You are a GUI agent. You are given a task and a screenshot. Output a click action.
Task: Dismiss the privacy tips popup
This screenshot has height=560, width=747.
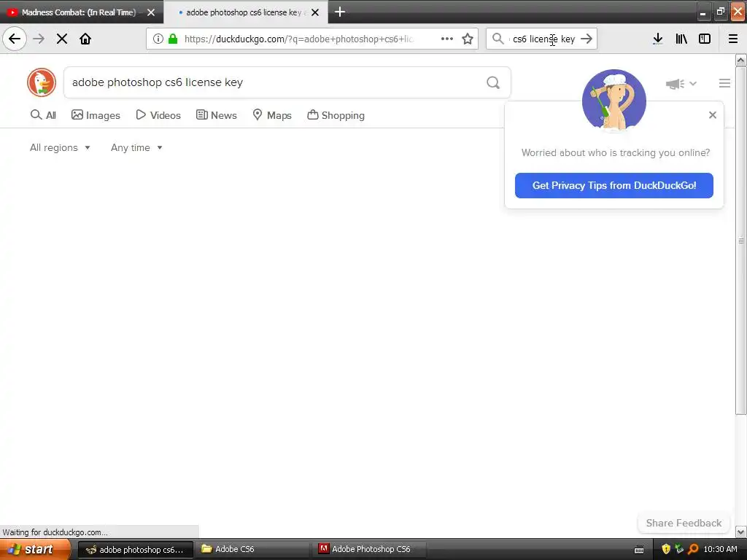pyautogui.click(x=712, y=114)
